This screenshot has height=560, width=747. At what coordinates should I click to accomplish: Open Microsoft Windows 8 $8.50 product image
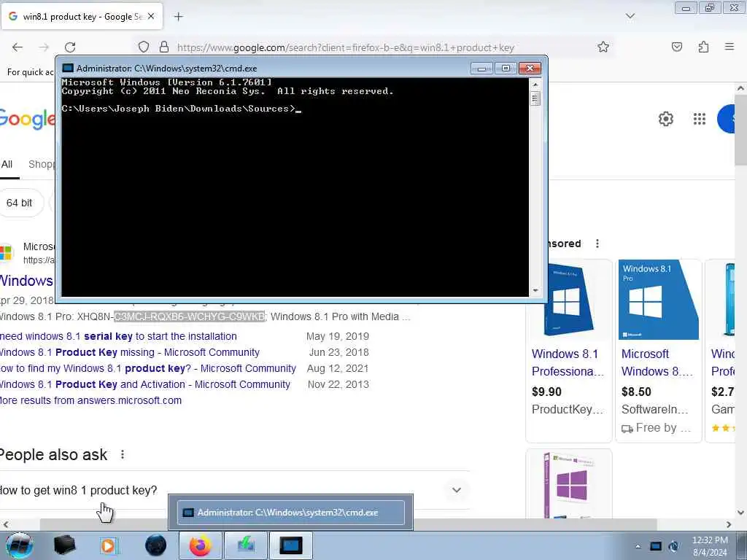(659, 300)
